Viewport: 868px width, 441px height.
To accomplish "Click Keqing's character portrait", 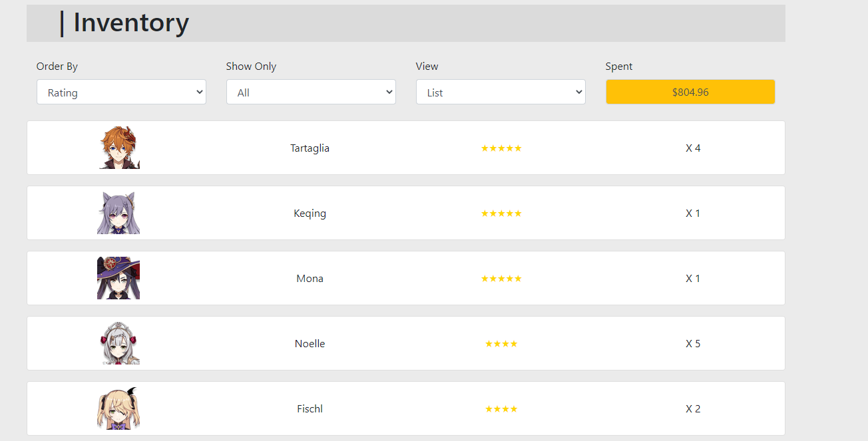I will (x=118, y=213).
